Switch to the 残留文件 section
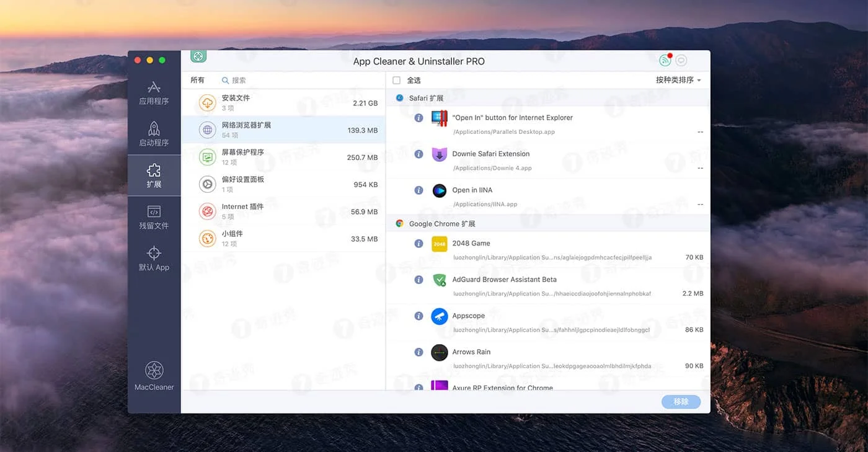This screenshot has width=868, height=452. (154, 218)
